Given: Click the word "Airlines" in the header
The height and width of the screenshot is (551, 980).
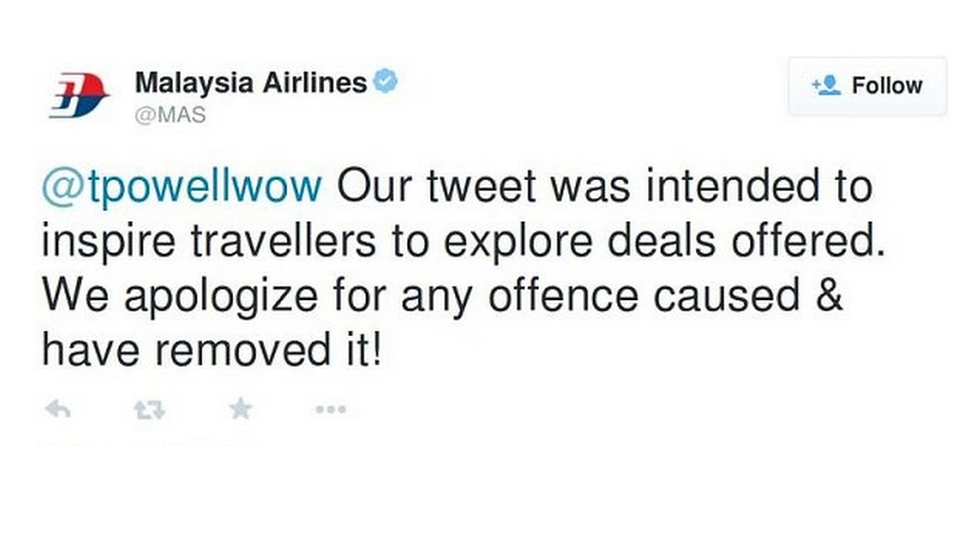Looking at the screenshot, I should [315, 83].
